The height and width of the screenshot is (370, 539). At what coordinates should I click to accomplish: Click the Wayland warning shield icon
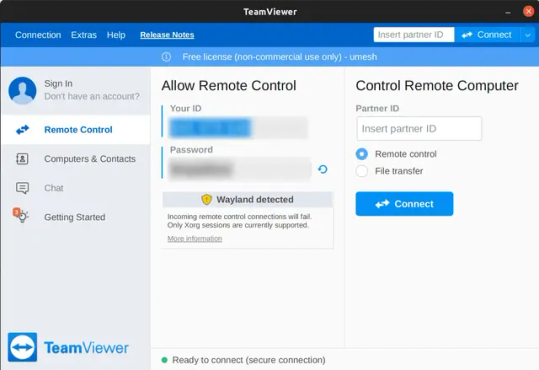coord(207,199)
